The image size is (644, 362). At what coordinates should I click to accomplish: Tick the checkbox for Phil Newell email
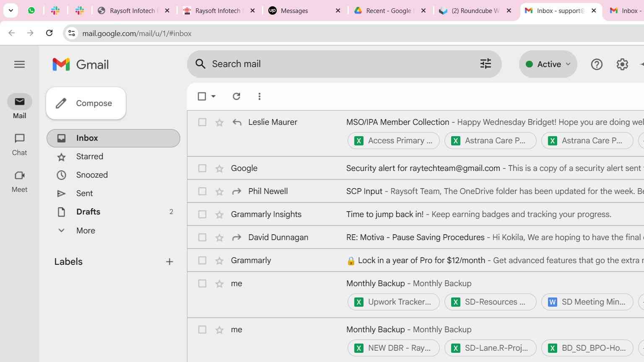click(202, 191)
